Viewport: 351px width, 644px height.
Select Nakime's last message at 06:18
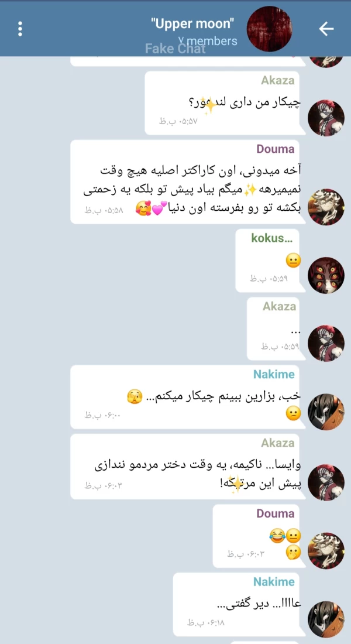[239, 604]
